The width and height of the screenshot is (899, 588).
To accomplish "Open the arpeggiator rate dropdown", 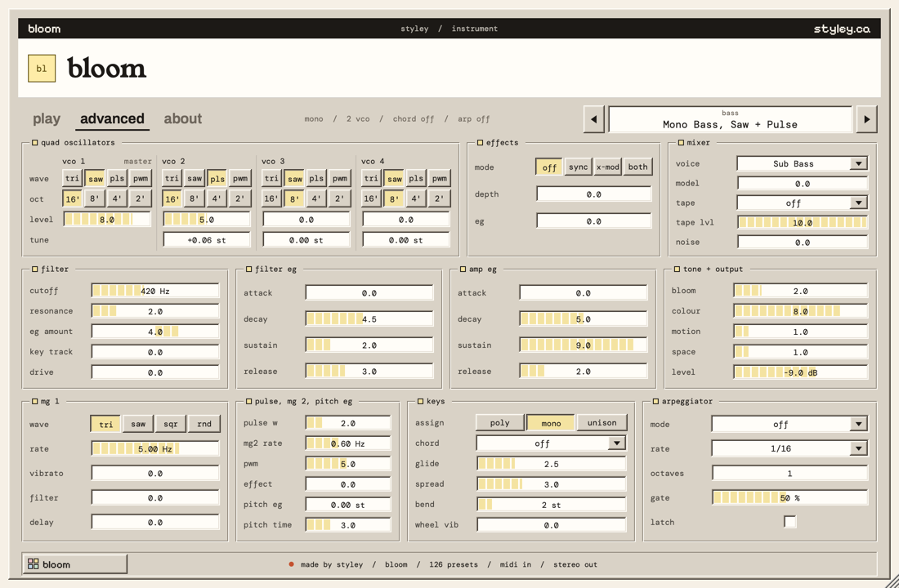I will pyautogui.click(x=789, y=448).
